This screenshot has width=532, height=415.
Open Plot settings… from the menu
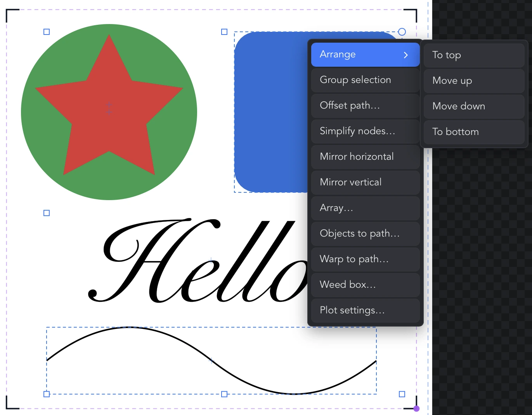(365, 311)
